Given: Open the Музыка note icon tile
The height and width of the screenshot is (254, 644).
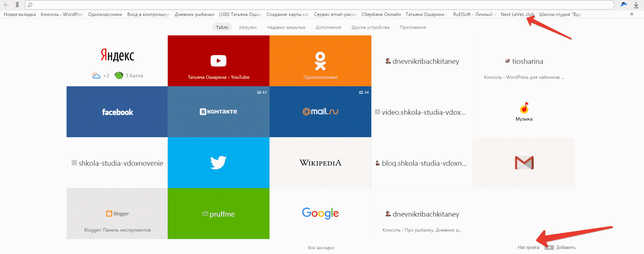Looking at the screenshot, I should 524,112.
